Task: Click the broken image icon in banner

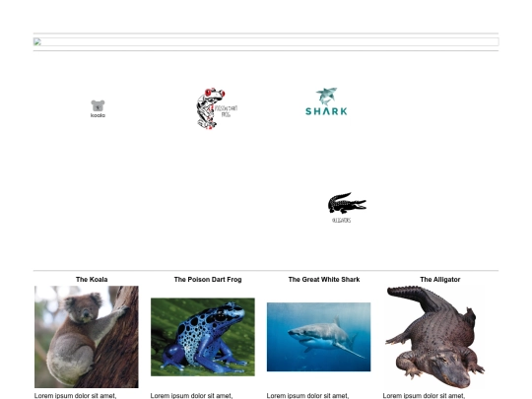Action: click(37, 41)
